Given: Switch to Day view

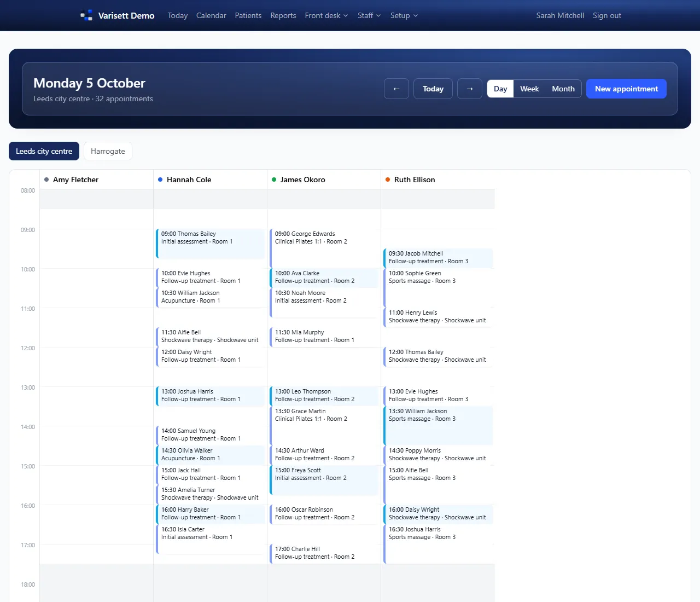Looking at the screenshot, I should [x=500, y=89].
